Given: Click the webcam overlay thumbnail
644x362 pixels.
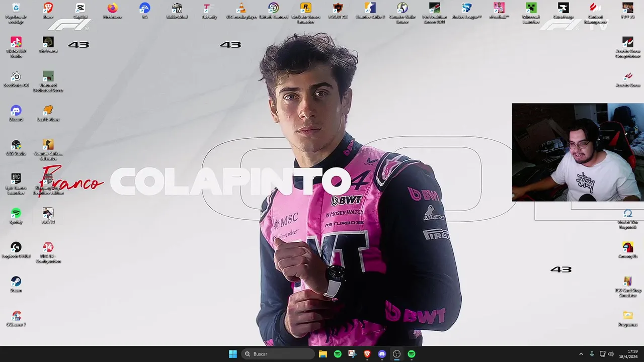Looking at the screenshot, I should [578, 152].
